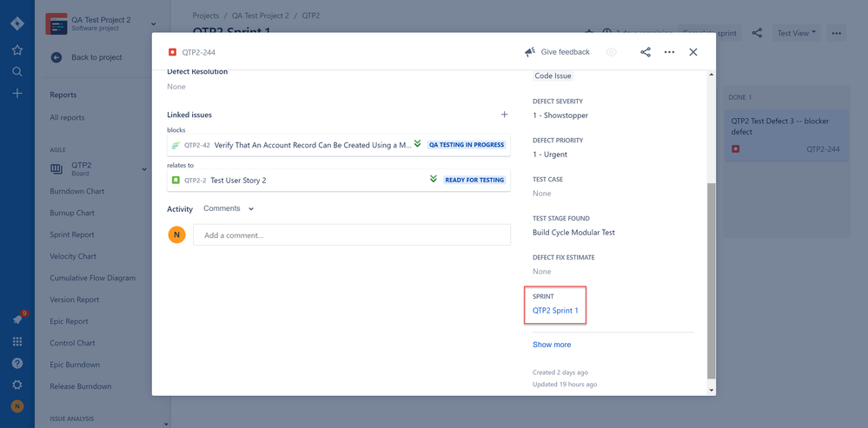Click the QTP2 Sprint 1 link
The image size is (868, 428).
pos(555,311)
